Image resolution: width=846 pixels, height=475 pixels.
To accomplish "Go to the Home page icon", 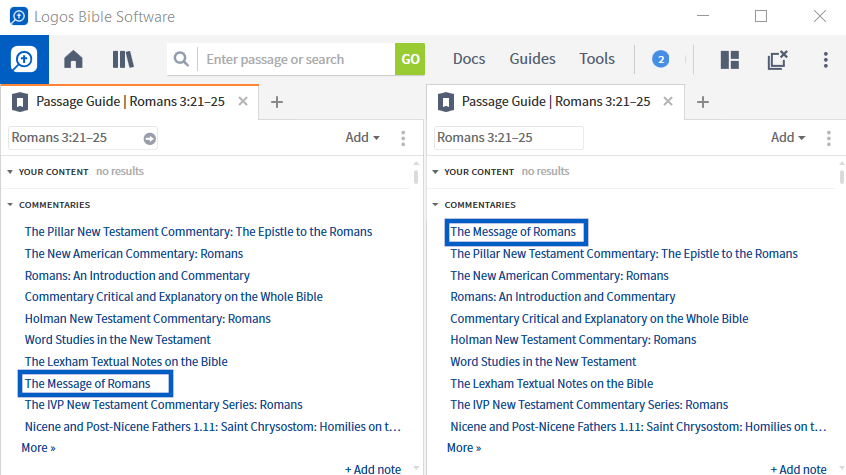I will pyautogui.click(x=73, y=59).
